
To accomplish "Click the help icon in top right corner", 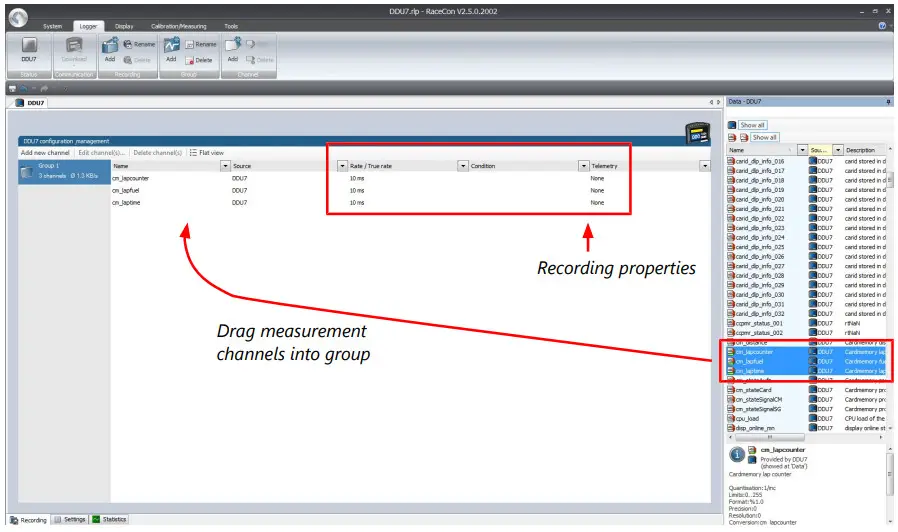I will tap(882, 26).
